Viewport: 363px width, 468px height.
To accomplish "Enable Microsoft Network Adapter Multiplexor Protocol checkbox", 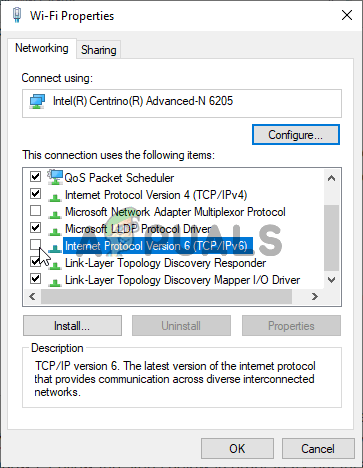I will click(35, 211).
